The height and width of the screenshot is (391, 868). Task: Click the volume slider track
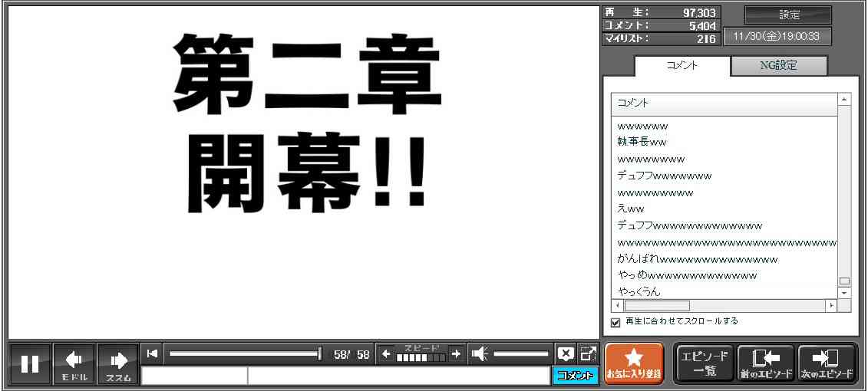[521, 353]
